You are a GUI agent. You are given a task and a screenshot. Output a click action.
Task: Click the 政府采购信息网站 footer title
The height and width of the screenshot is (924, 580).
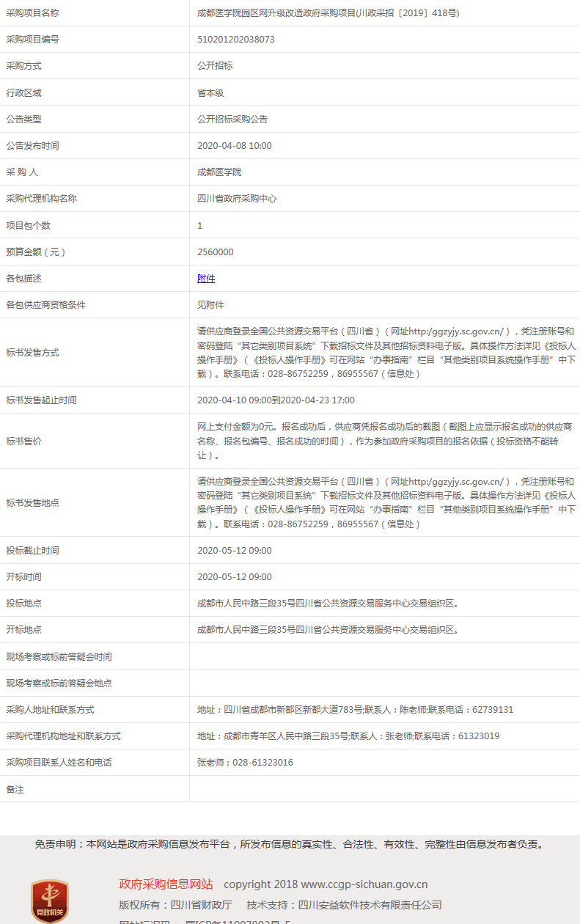(166, 884)
